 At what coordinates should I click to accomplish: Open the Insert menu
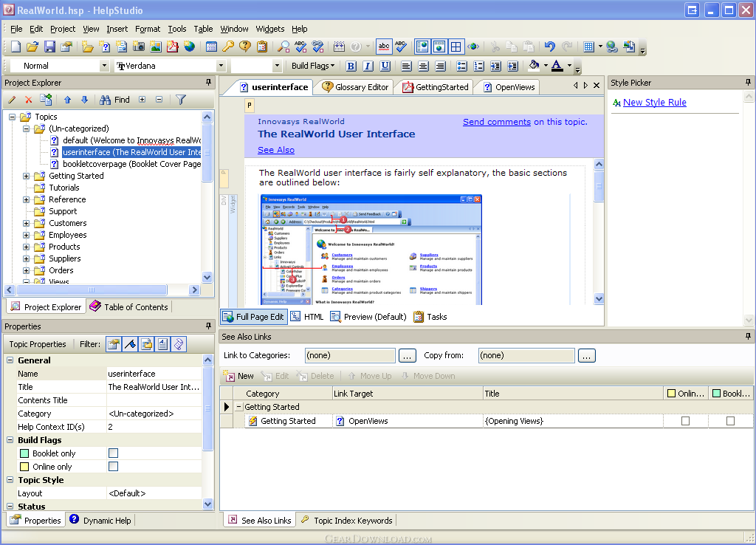point(117,29)
